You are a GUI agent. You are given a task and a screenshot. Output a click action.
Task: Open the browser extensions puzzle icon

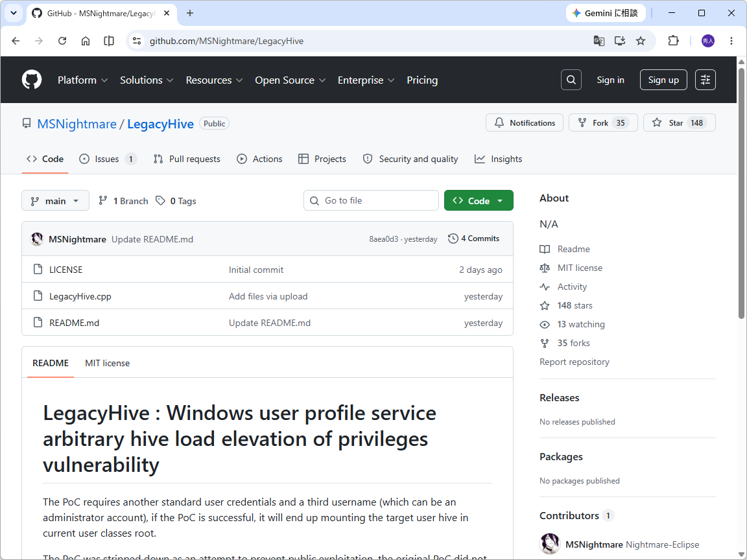673,41
